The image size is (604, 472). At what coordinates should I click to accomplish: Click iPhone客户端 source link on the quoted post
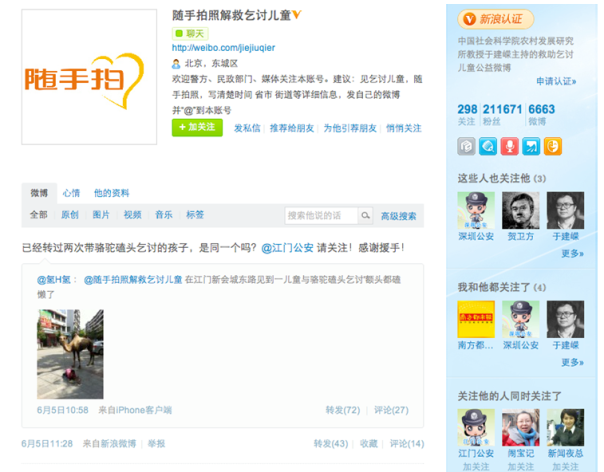(144, 410)
